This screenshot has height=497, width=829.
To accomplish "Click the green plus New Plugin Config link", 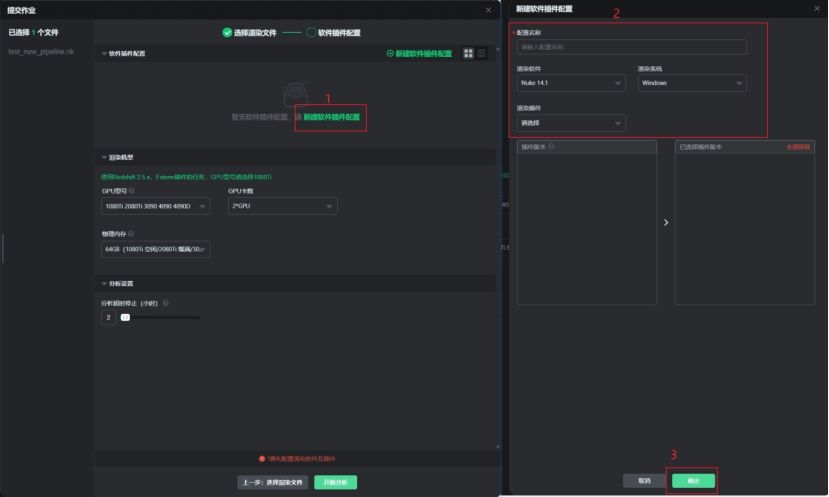I will point(419,53).
